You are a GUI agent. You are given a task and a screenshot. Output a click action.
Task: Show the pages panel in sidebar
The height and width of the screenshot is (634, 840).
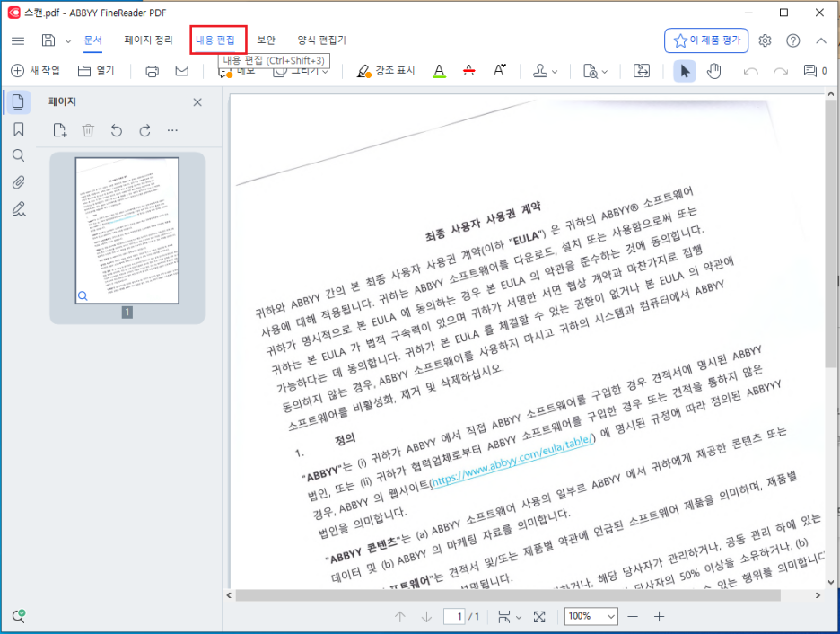tap(18, 101)
